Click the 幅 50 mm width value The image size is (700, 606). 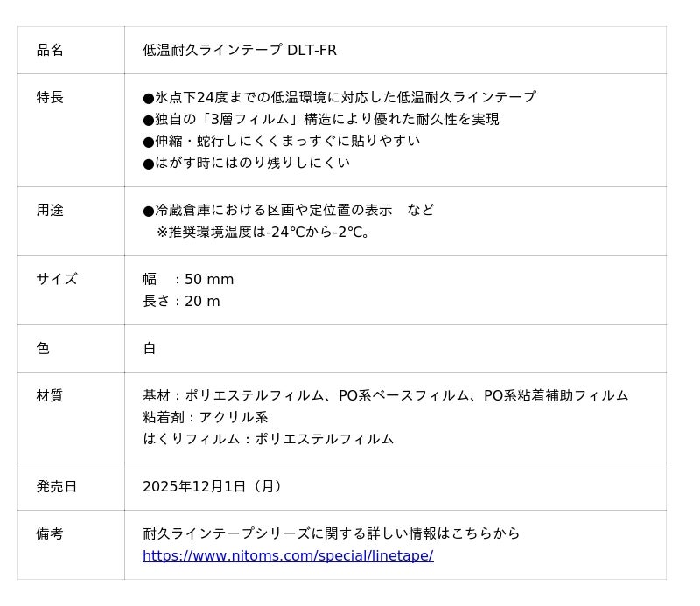[188, 279]
